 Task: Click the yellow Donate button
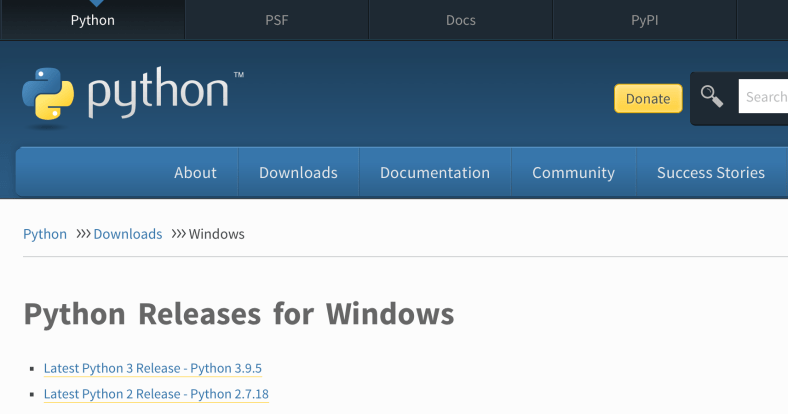click(648, 98)
